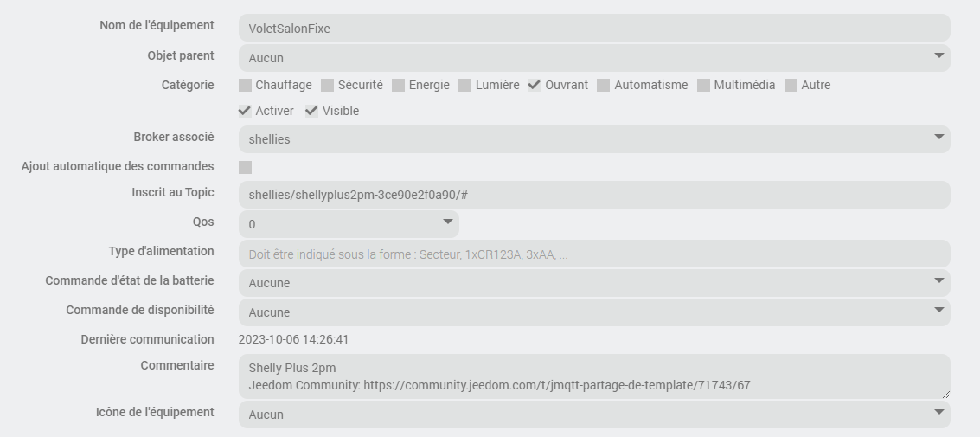Open the Commande de disponibilité dropdown
Viewport: 980px width, 437px height.
tap(593, 312)
